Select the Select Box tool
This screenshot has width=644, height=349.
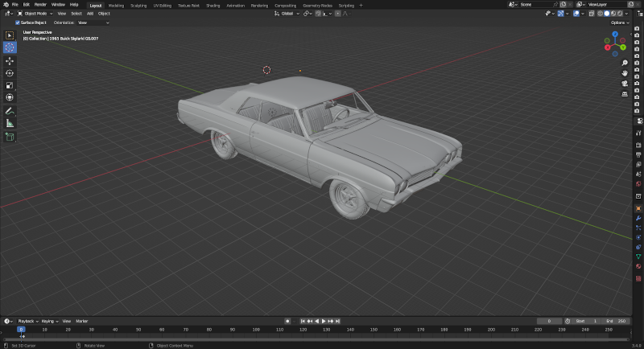pyautogui.click(x=10, y=35)
